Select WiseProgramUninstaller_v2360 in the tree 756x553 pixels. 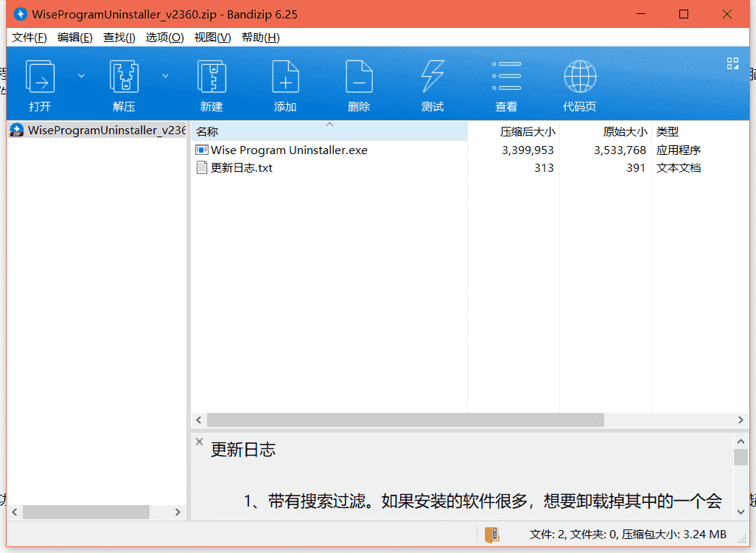(x=107, y=131)
